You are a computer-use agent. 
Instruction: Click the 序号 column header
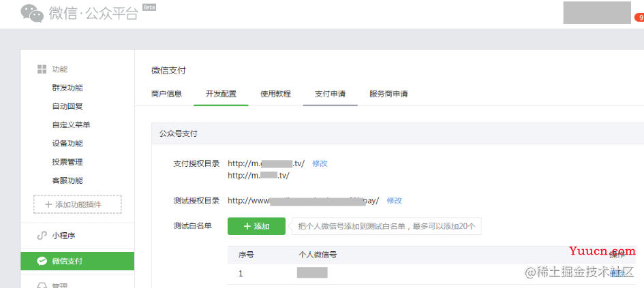pos(246,255)
